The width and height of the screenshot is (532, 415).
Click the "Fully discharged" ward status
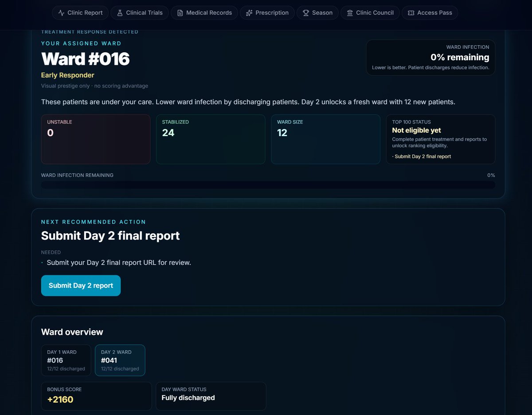coord(188,398)
